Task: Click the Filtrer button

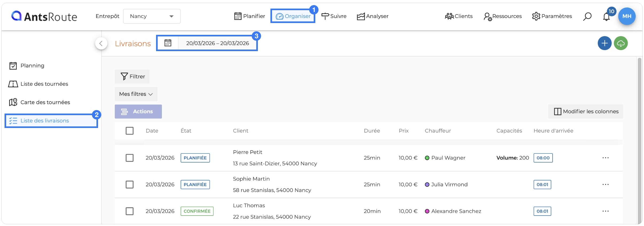Action: pyautogui.click(x=132, y=77)
